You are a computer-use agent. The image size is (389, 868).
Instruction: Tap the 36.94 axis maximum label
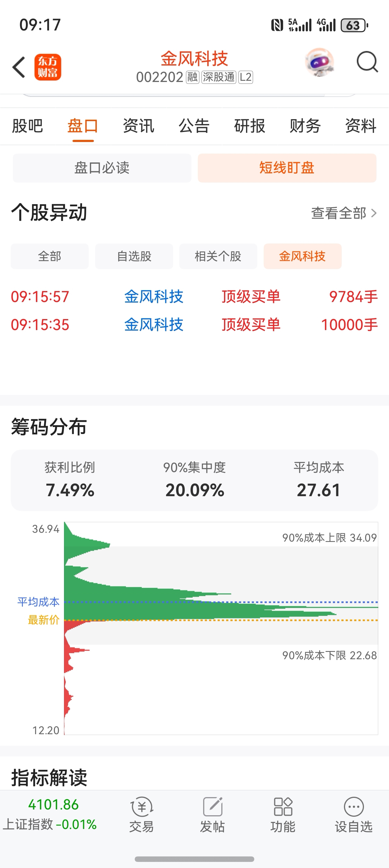(x=45, y=529)
